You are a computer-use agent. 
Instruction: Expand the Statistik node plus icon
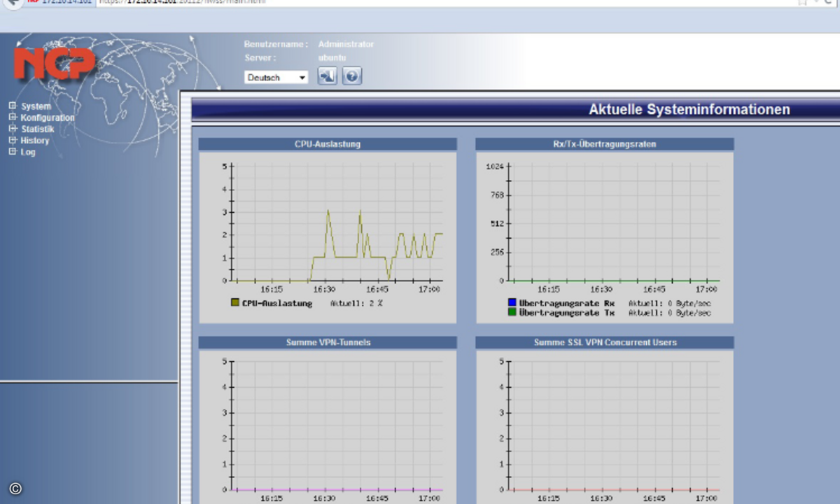(13, 129)
